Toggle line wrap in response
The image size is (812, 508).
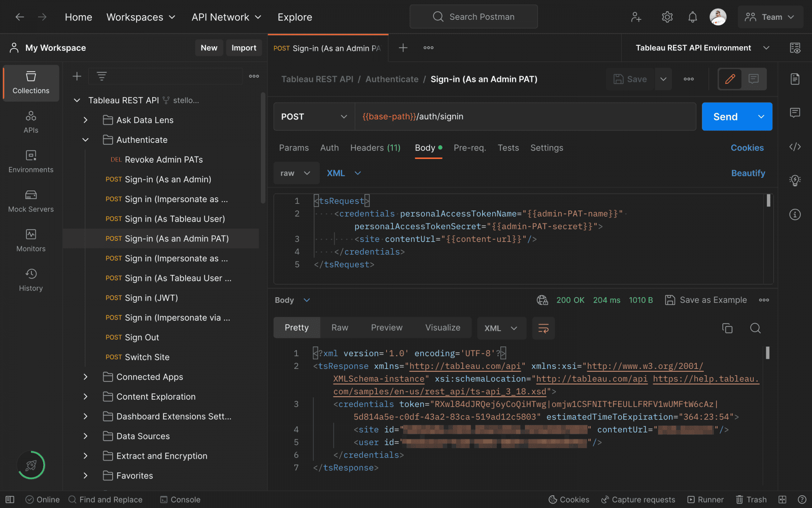(x=544, y=328)
